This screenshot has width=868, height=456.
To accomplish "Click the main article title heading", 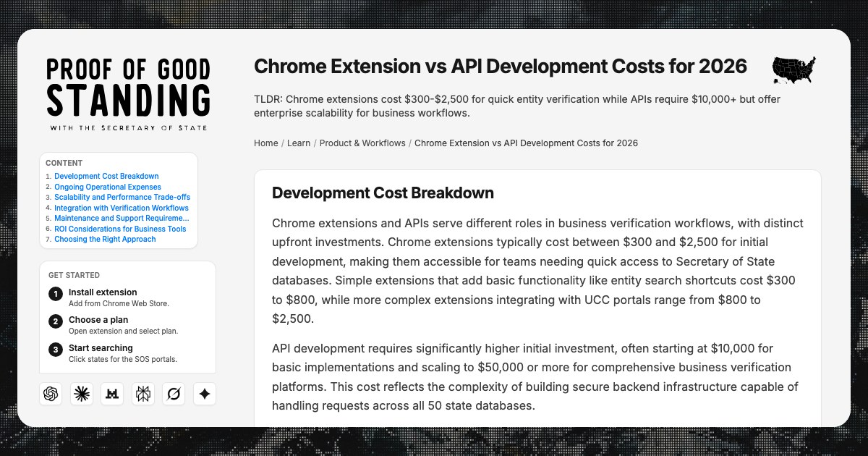I will point(501,67).
